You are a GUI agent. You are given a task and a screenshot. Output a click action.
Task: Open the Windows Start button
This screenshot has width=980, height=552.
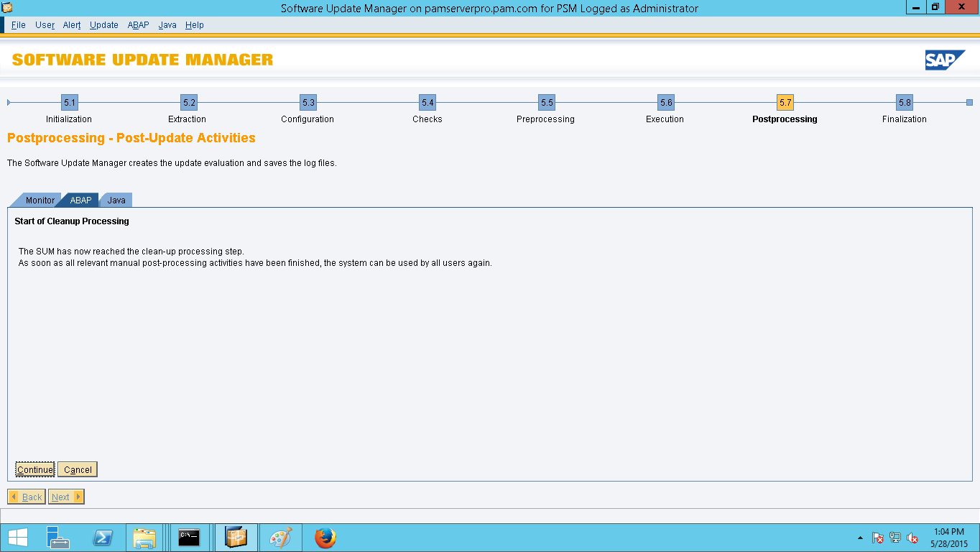[18, 538]
